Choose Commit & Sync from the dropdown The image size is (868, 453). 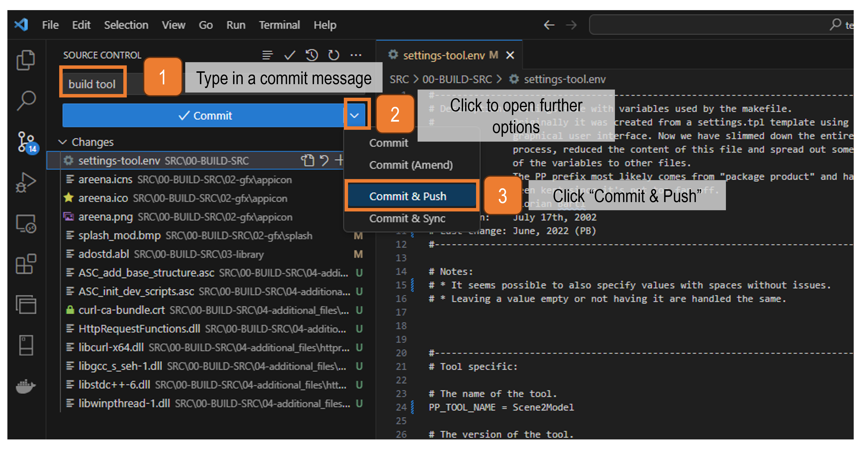(x=407, y=218)
